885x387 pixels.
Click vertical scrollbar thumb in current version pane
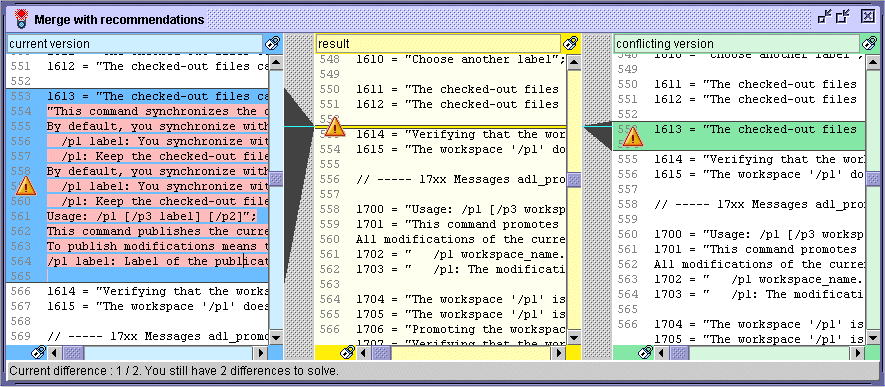pos(275,179)
